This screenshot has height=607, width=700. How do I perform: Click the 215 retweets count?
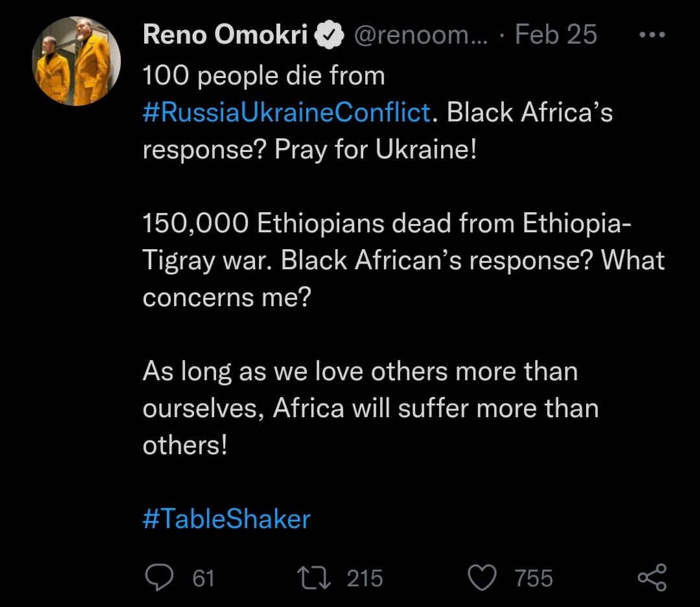coord(364,578)
